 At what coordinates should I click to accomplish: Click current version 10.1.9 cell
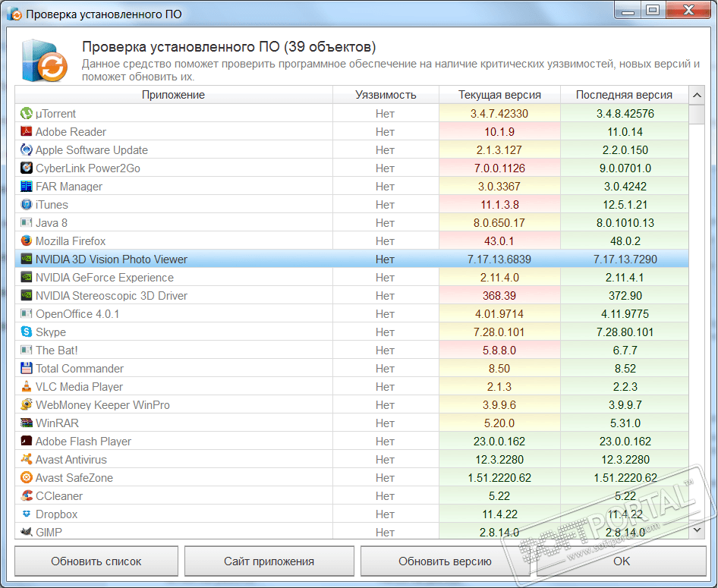(x=499, y=132)
